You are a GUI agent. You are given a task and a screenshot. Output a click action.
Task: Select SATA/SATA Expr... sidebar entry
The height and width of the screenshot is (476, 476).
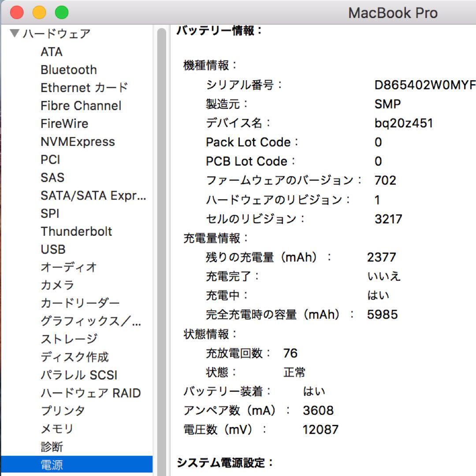(92, 196)
